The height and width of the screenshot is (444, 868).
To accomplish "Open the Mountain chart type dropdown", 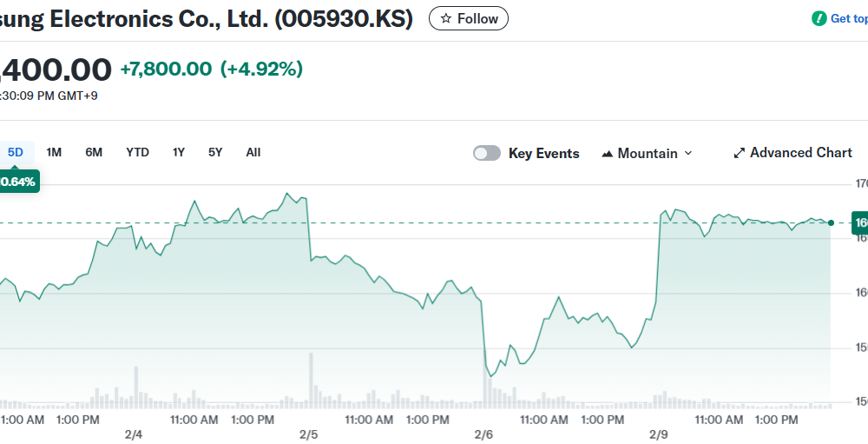I will coord(648,153).
